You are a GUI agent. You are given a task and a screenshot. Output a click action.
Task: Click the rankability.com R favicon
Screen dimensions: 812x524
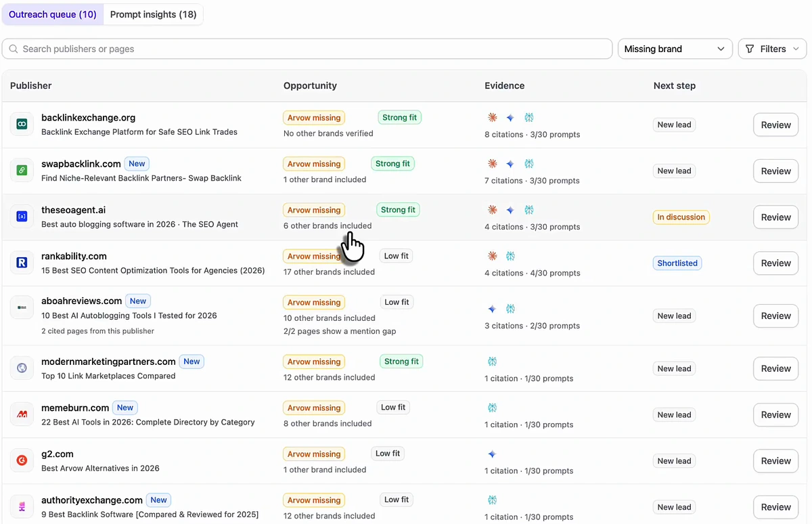[22, 263]
